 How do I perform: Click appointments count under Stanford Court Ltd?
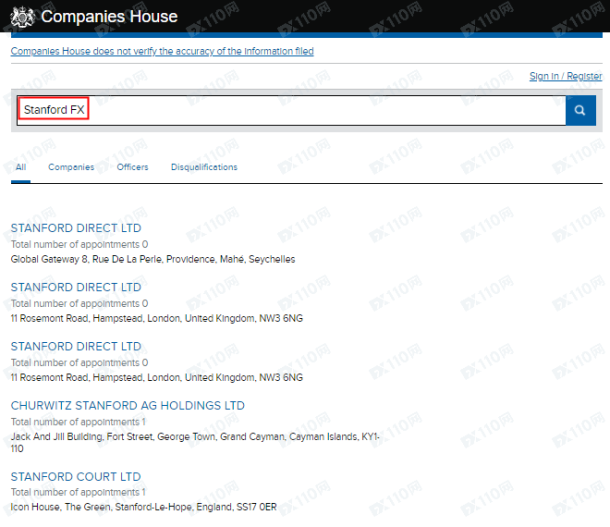78,492
